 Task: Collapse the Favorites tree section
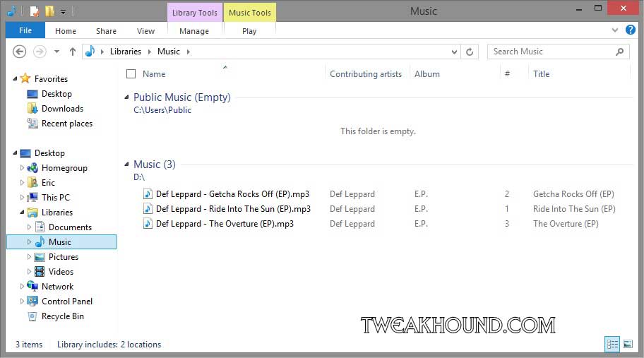click(x=15, y=78)
